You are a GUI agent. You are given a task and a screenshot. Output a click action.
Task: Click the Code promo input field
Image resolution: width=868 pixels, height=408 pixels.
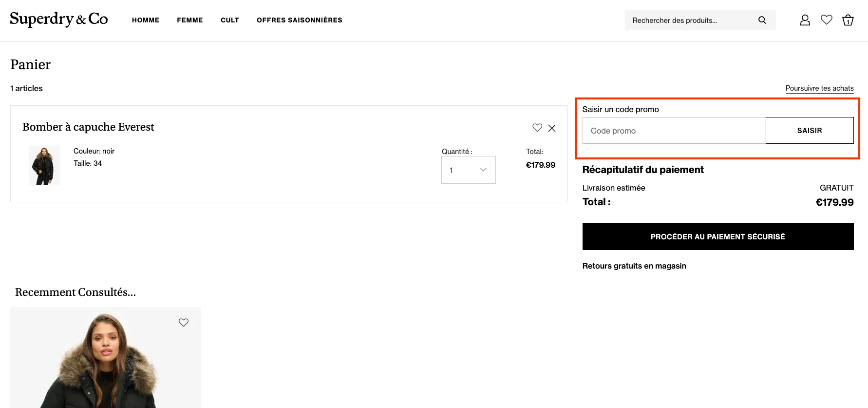[674, 130]
